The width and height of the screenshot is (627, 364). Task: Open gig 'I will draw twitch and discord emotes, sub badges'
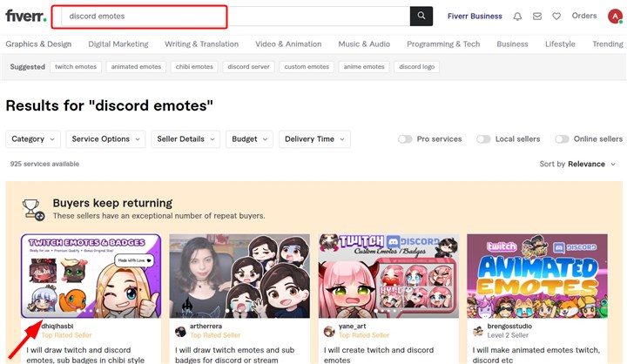coord(85,354)
